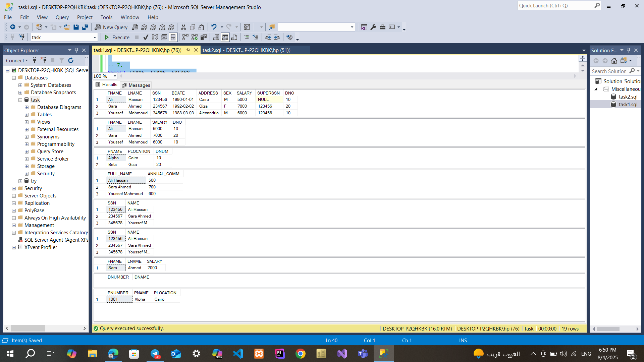The width and height of the screenshot is (644, 362).
Task: Open the task database dropdown
Action: point(95,38)
